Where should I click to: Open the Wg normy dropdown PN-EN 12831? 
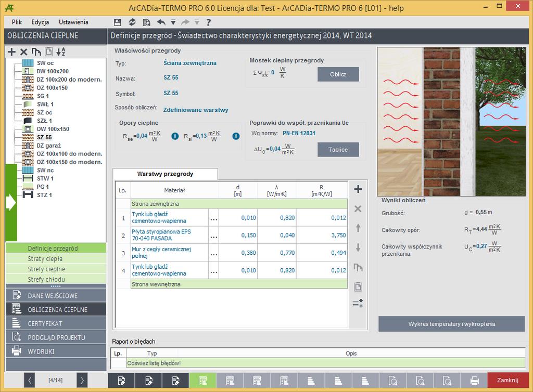299,133
